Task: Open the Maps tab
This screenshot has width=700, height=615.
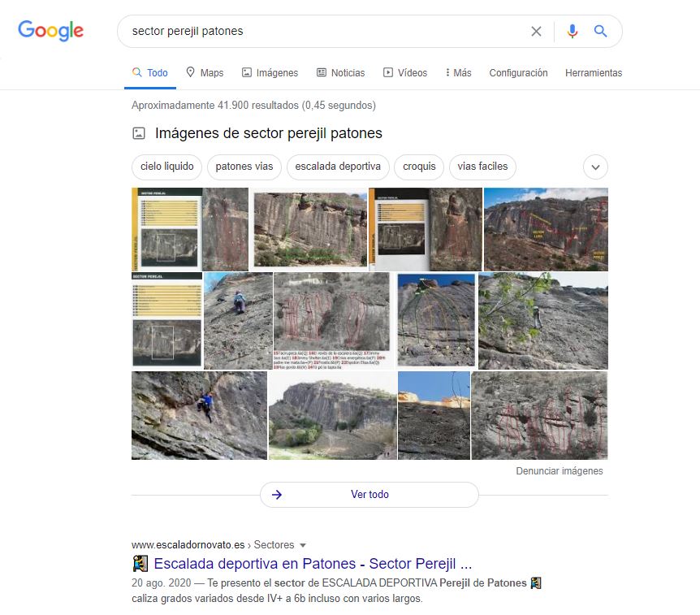Action: [x=205, y=73]
